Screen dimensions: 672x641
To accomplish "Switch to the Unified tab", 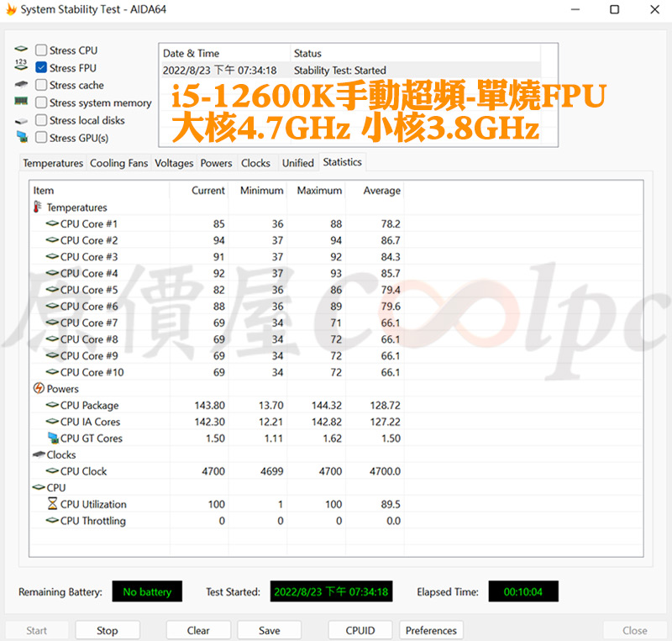I will click(x=298, y=163).
